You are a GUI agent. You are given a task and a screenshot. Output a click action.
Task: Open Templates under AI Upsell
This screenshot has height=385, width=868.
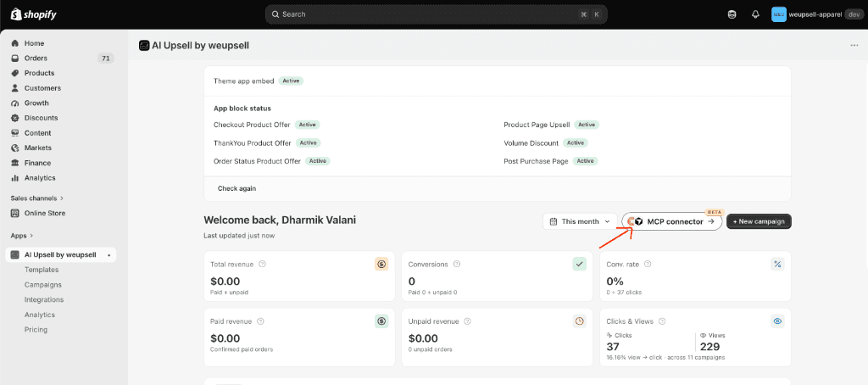(42, 270)
